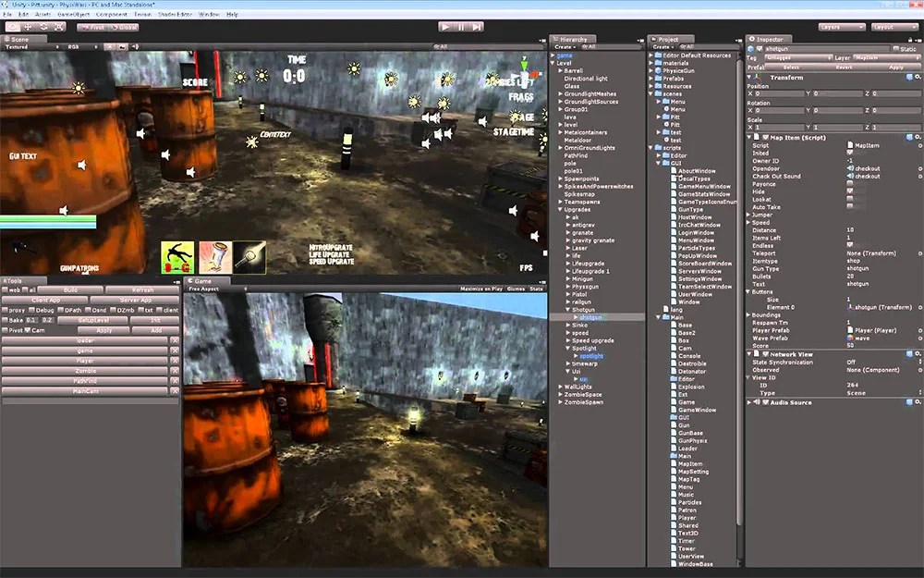Open Map Item script gear menu
The image size is (924, 578).
(x=918, y=138)
